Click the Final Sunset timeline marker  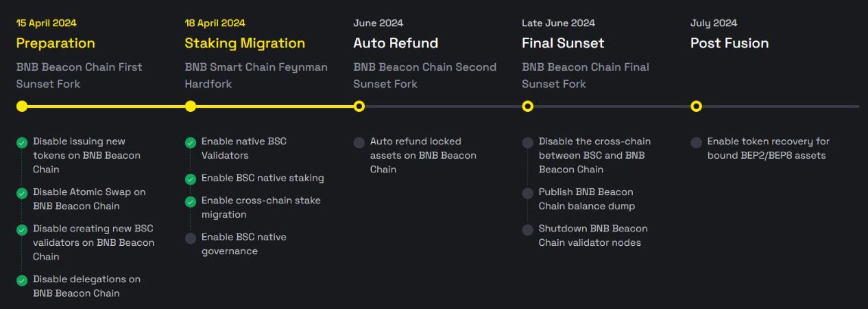tap(528, 106)
